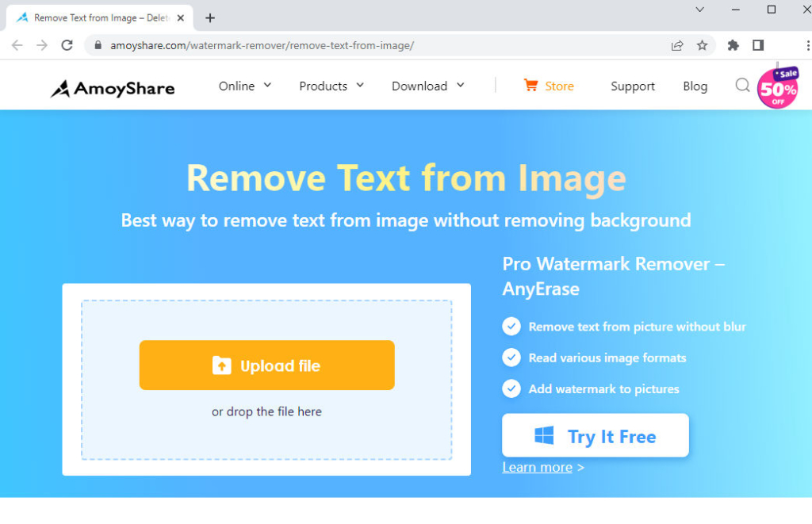
Task: Click the upload folder icon on Upload file
Action: click(x=223, y=365)
